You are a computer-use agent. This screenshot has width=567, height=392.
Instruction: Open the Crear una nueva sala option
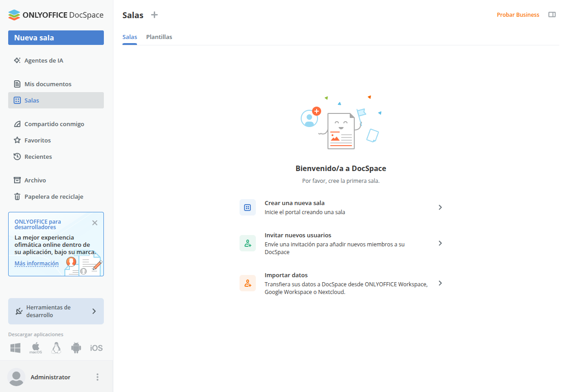click(x=341, y=207)
